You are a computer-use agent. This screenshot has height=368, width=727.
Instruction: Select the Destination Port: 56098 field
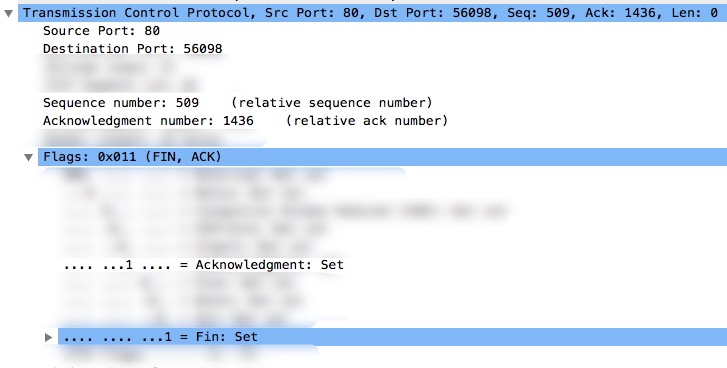(133, 49)
